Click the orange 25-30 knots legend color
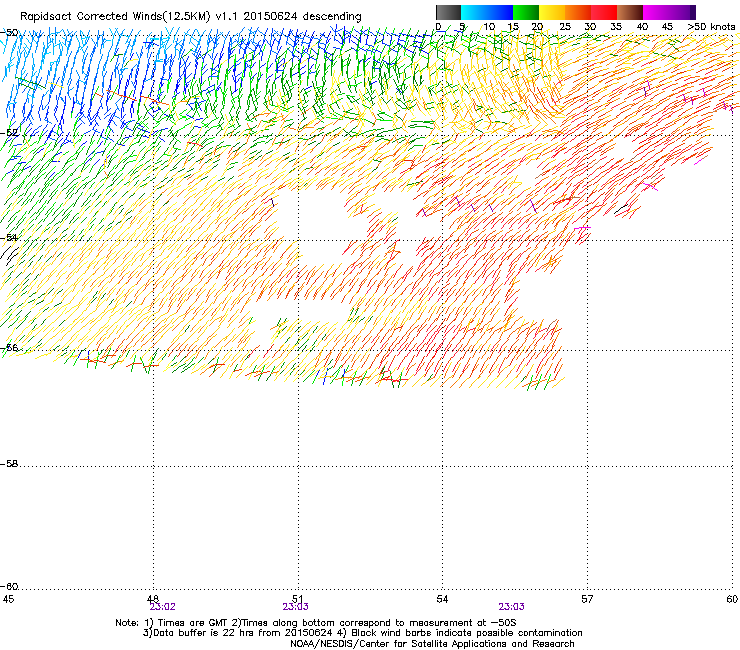Viewport: 740px width, 650px height. [578, 12]
